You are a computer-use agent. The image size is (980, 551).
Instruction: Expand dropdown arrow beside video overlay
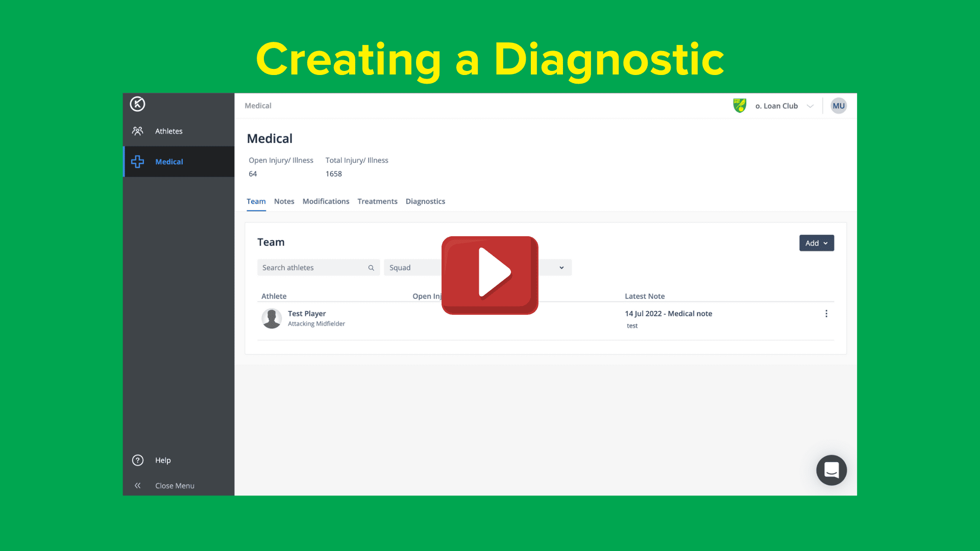(x=561, y=268)
